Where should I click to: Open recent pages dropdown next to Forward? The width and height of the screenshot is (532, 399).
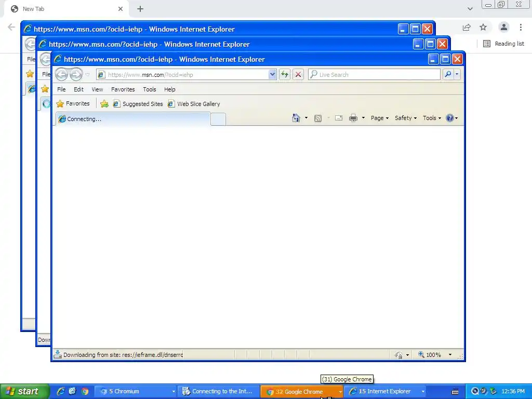pos(87,74)
